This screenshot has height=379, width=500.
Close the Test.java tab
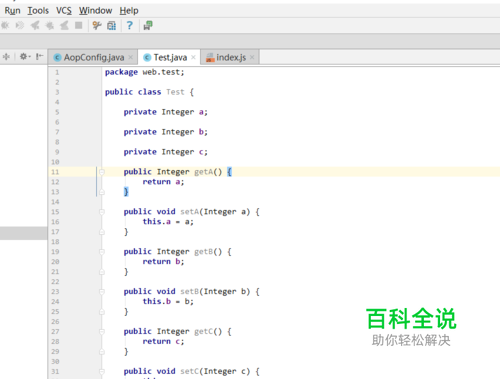point(193,58)
